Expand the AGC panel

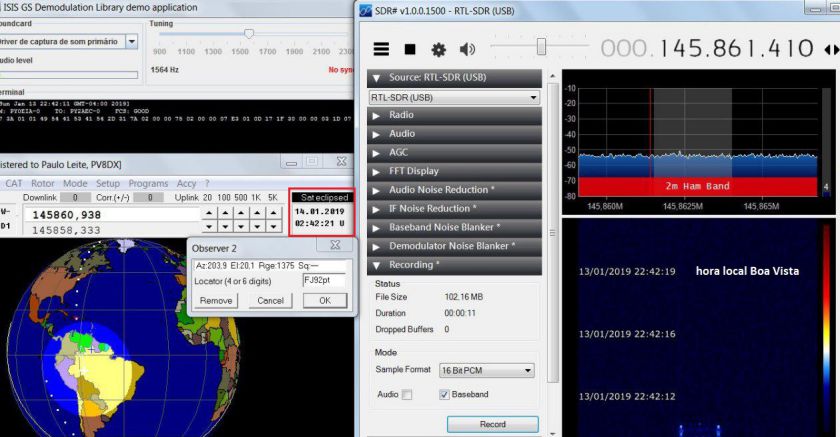coord(454,153)
